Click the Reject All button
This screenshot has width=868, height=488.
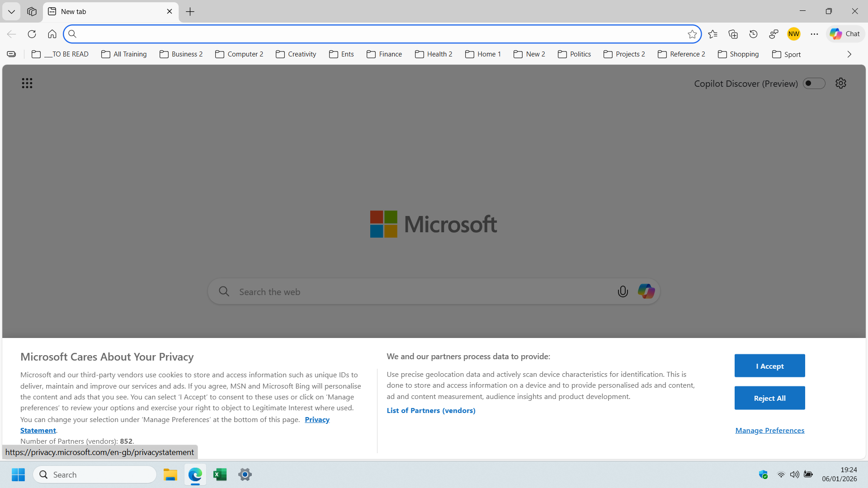769,398
